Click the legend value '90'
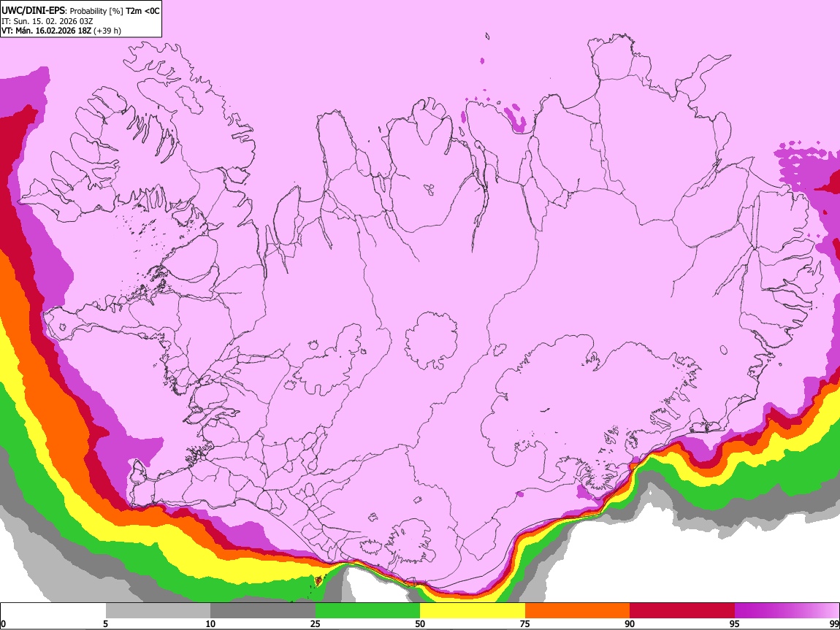Screen dimensions: 840x630 (x=630, y=623)
